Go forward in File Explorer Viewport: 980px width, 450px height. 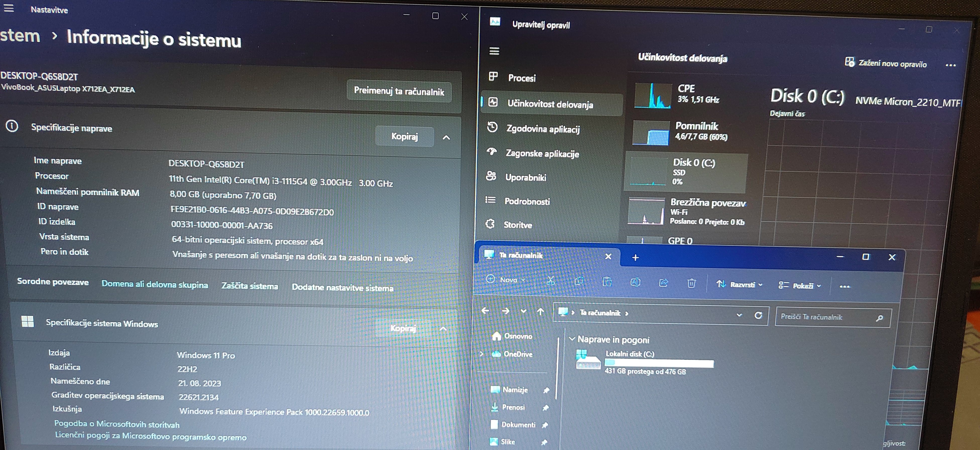(x=505, y=311)
